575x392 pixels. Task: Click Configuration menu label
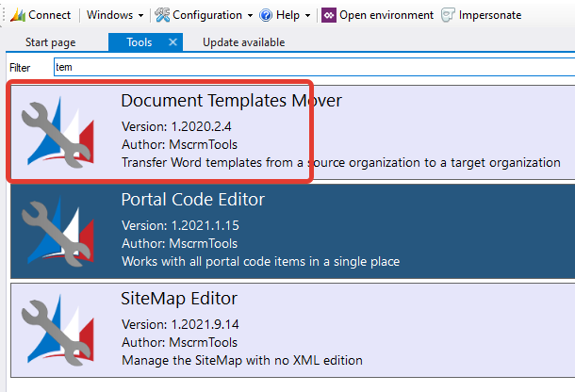(207, 15)
